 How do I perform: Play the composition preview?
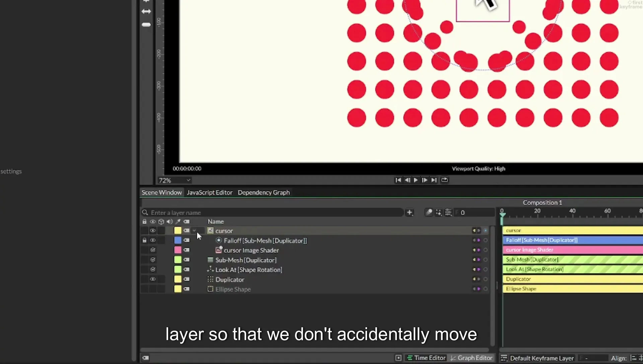click(x=416, y=180)
